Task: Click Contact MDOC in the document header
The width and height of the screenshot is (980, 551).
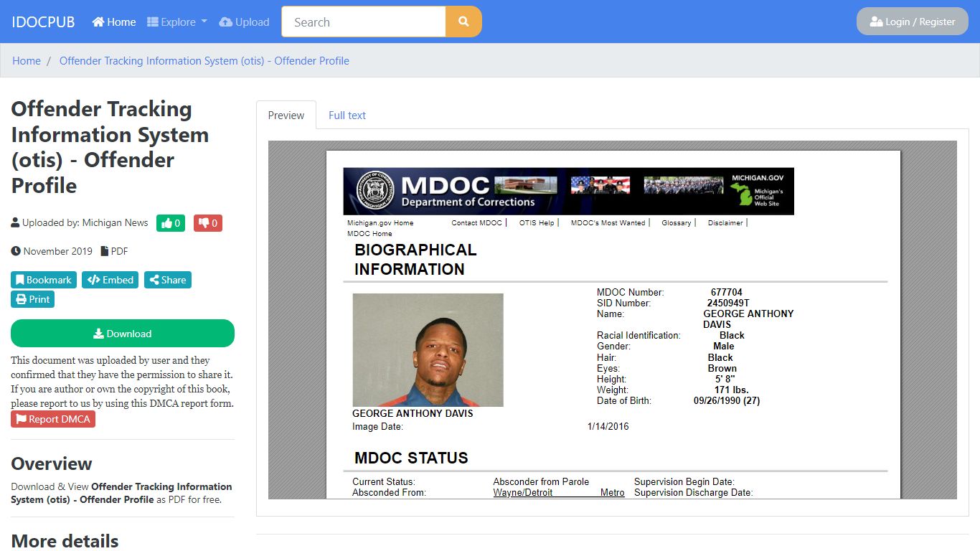Action: [x=476, y=223]
